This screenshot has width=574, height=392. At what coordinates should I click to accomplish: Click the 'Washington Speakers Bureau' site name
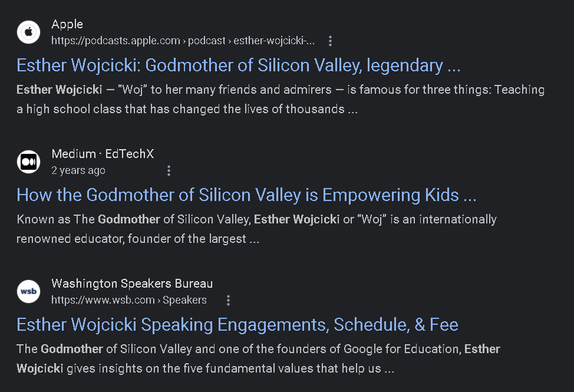click(x=132, y=284)
